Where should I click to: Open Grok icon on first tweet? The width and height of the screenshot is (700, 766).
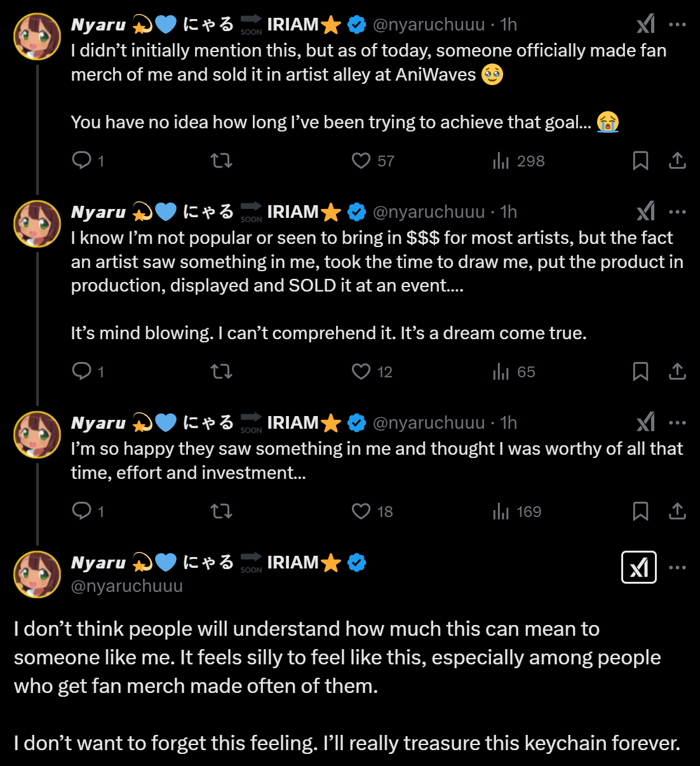tap(645, 24)
